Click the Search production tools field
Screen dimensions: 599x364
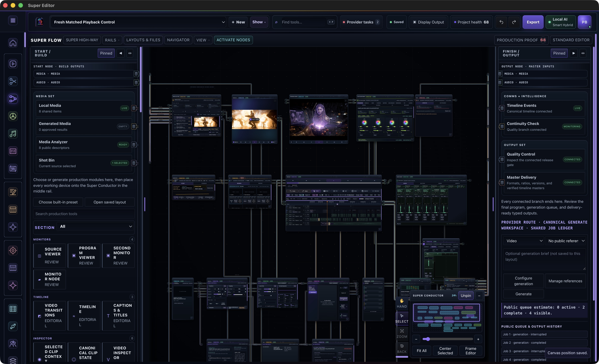[x=84, y=214]
